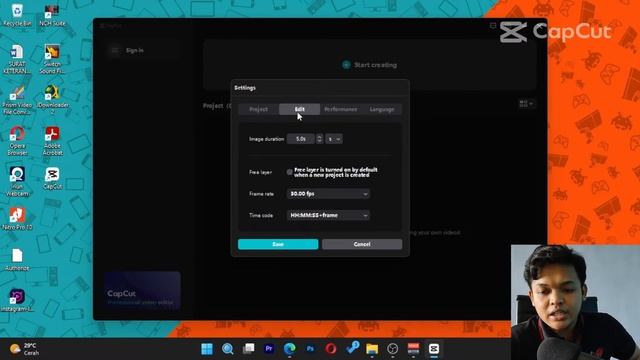Open the Time code format dropdown

328,215
